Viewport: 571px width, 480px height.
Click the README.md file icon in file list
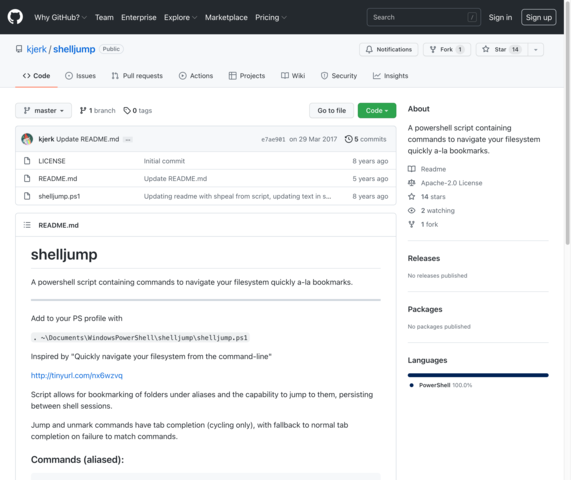27,178
